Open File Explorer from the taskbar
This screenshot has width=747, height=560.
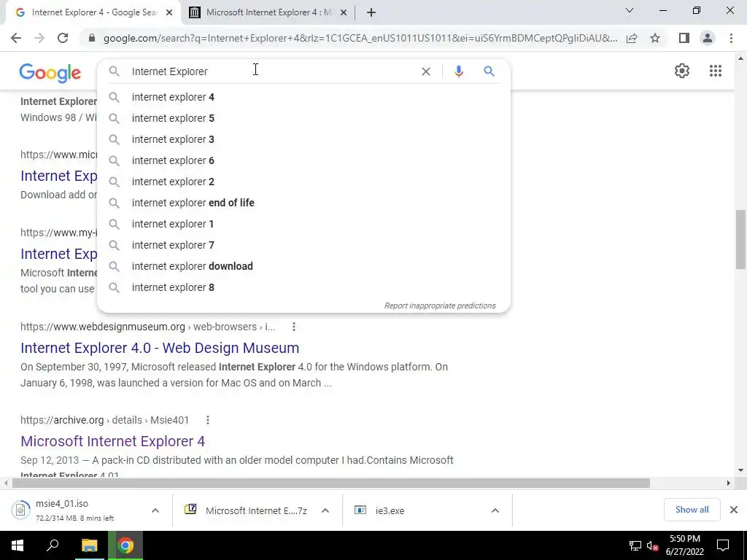(89, 545)
